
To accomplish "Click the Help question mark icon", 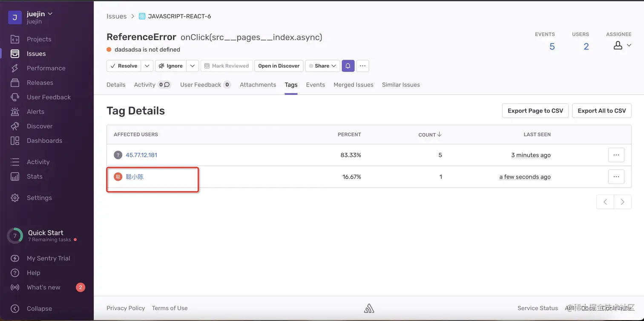I will click(x=15, y=273).
